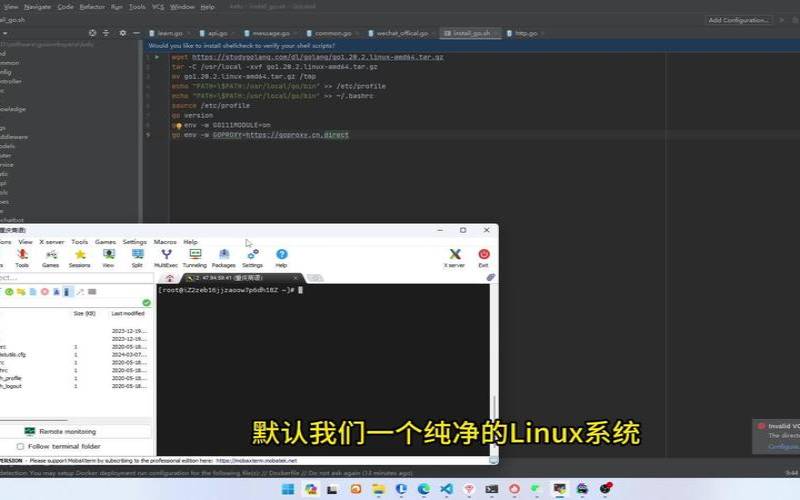Click the shellcheck install prompt banner
This screenshot has width=800, height=500.
[x=471, y=46]
